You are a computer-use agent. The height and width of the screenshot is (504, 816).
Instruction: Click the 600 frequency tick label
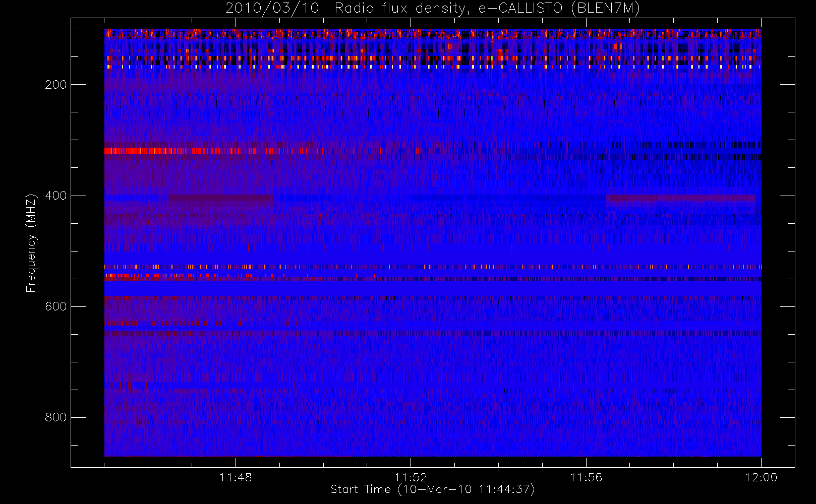coord(56,306)
